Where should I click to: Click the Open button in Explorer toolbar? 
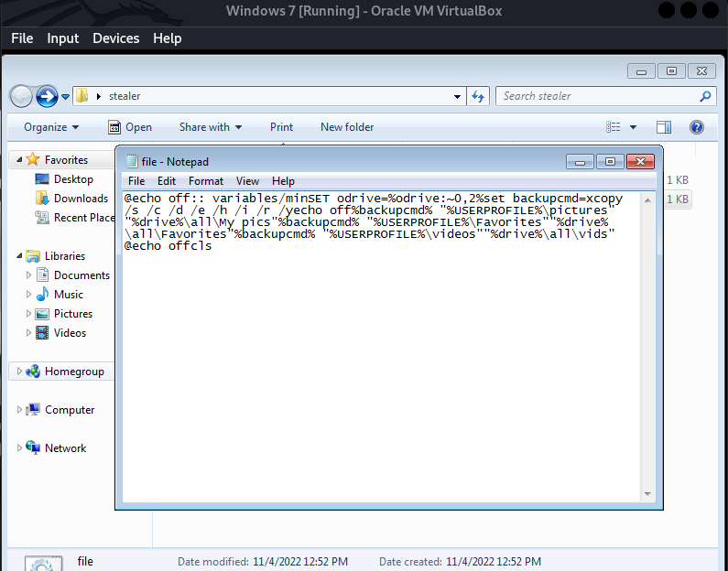click(129, 127)
